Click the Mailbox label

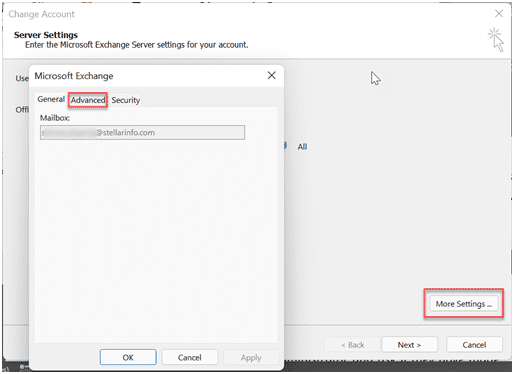pyautogui.click(x=55, y=118)
